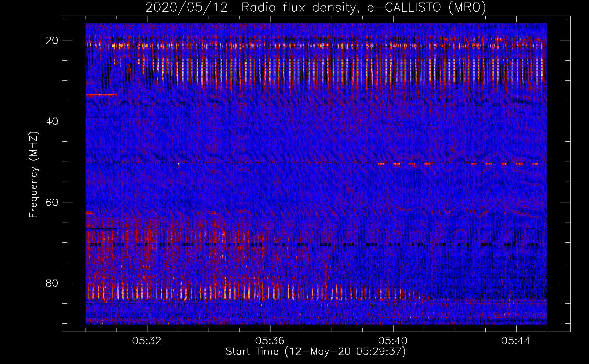Click the plot title '2020/05/12 Radio flux density, e-CALLISTO (MRO)'
The width and height of the screenshot is (589, 364).
316,7
